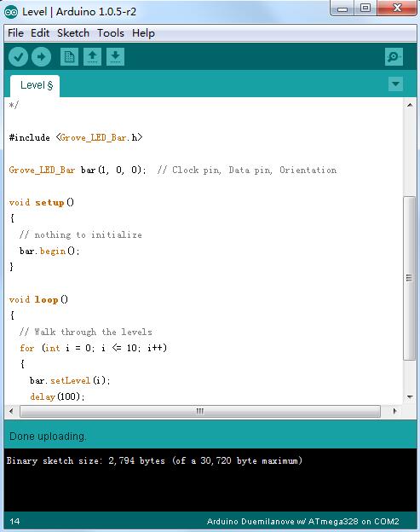Screen dimensions: 420x532
Task: Click the line number 14 in status bar
Action: coord(14,522)
